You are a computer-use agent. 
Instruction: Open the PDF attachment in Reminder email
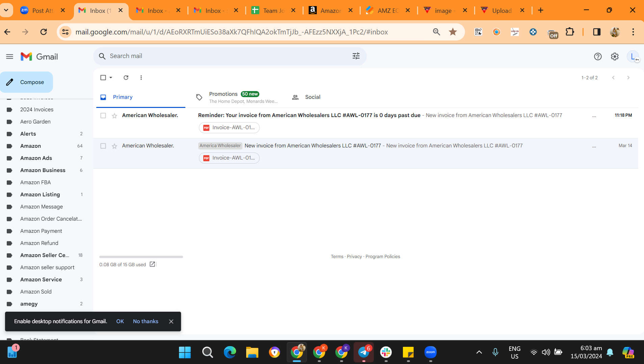pyautogui.click(x=229, y=128)
